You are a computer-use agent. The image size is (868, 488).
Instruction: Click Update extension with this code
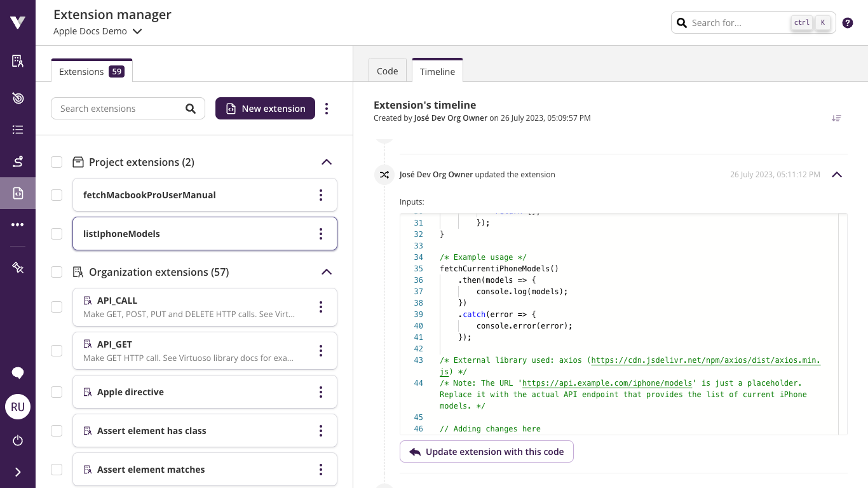pos(486,451)
